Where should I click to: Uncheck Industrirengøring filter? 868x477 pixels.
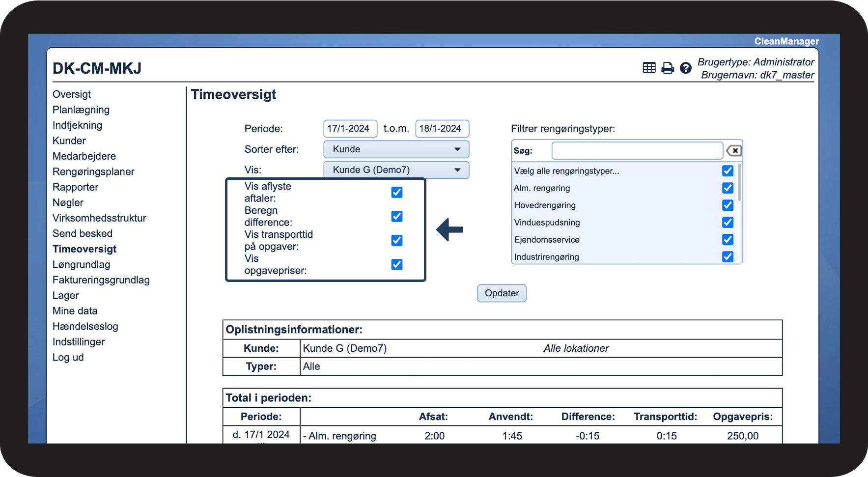(x=728, y=256)
